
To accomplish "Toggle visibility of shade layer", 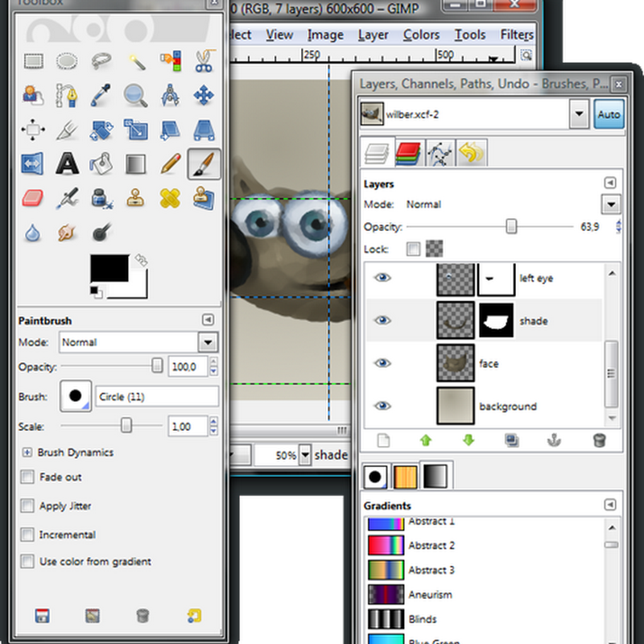I will [382, 320].
